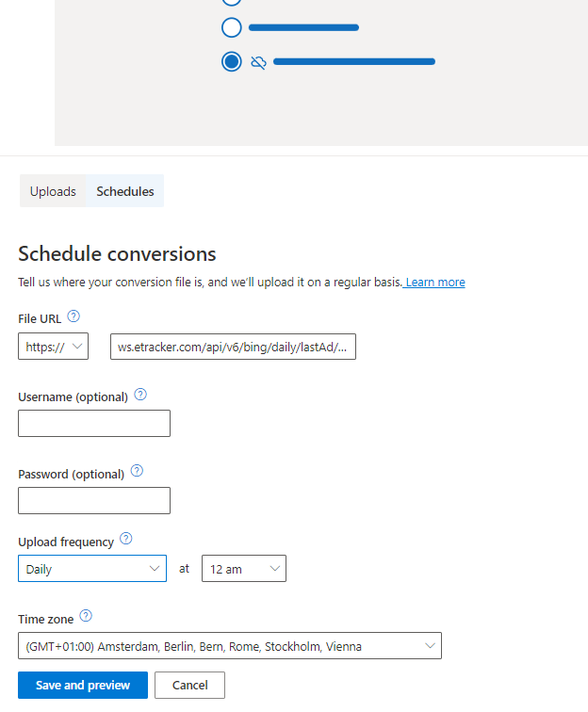Open the 12 am time dropdown
The height and width of the screenshot is (712, 588).
click(x=244, y=569)
